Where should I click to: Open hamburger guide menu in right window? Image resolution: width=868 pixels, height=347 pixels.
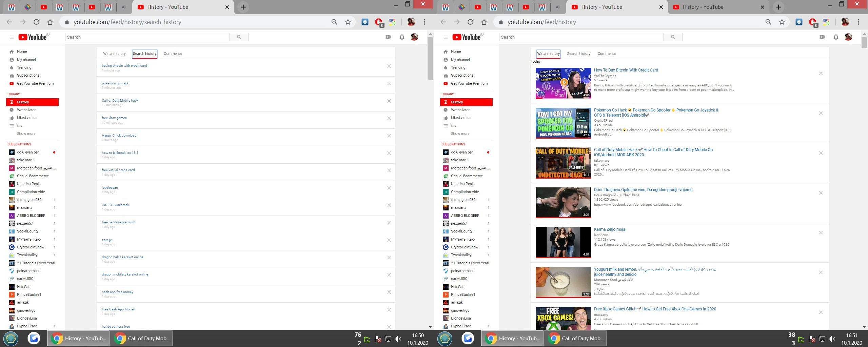(446, 37)
